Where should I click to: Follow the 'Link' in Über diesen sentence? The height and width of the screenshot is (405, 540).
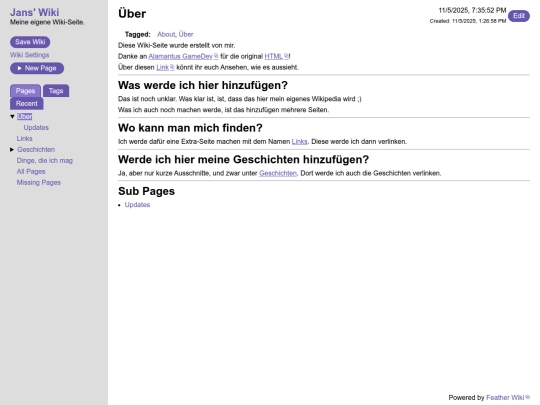tap(163, 68)
